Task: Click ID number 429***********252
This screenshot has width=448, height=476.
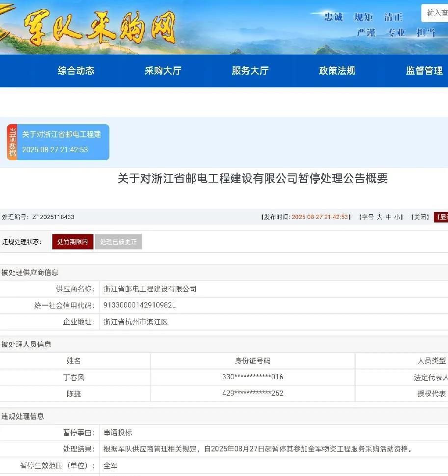Action: [x=253, y=393]
